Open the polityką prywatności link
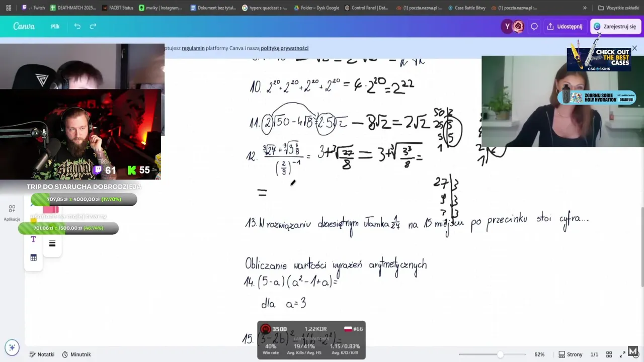Screen dimensions: 644x362 click(285, 48)
